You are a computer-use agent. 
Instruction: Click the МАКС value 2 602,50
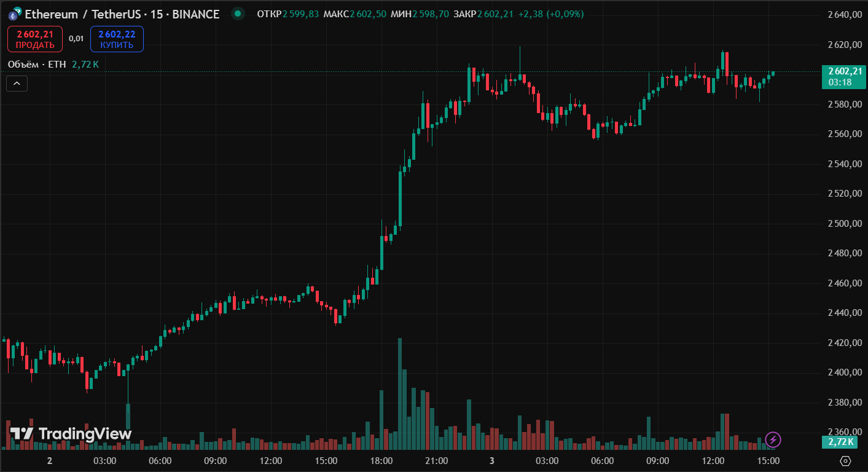pos(368,14)
